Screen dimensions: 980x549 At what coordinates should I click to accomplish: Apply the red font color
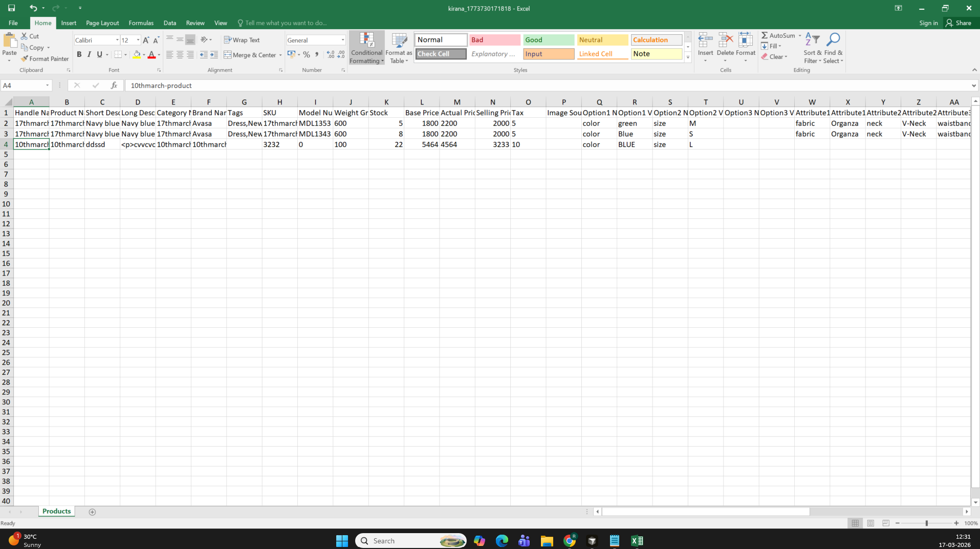pyautogui.click(x=151, y=54)
